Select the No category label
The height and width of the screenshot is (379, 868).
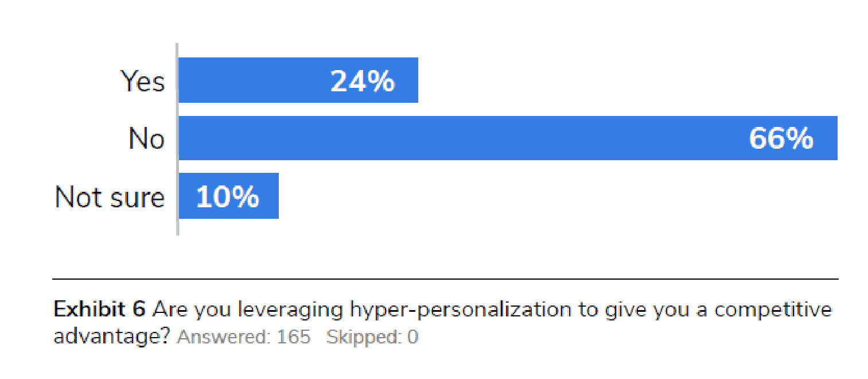147,139
